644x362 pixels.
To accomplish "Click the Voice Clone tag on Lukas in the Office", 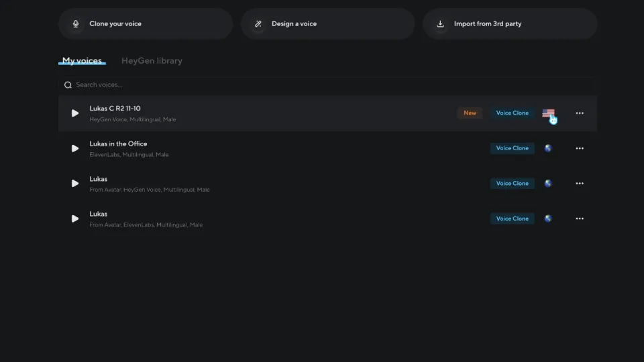I will pyautogui.click(x=512, y=148).
